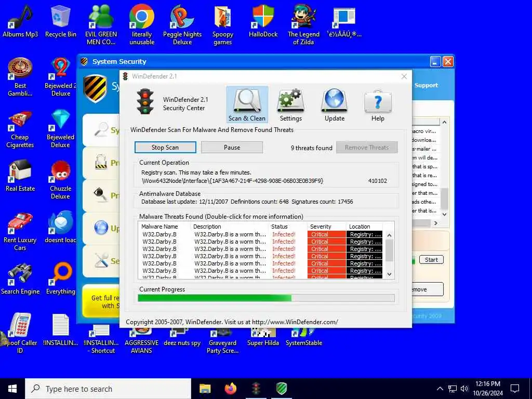The height and width of the screenshot is (399, 532).
Task: Open the Best Gambling roulette icon
Action: 20,77
